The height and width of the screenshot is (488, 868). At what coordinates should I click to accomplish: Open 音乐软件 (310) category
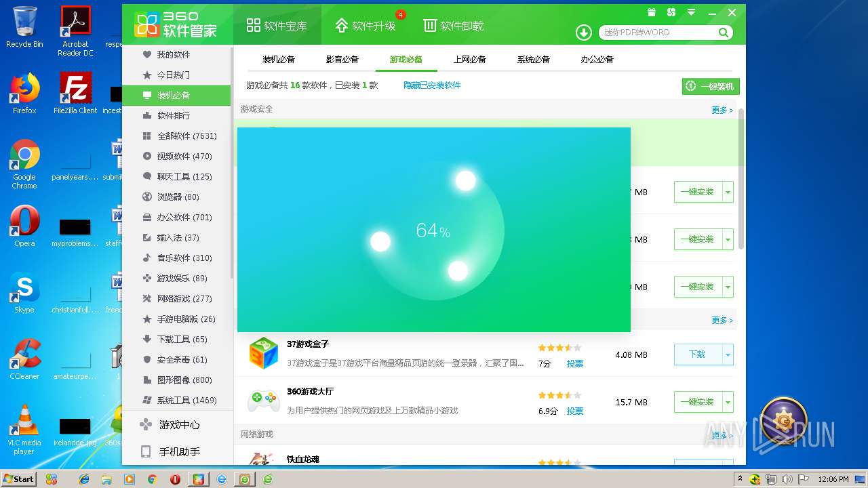176,258
